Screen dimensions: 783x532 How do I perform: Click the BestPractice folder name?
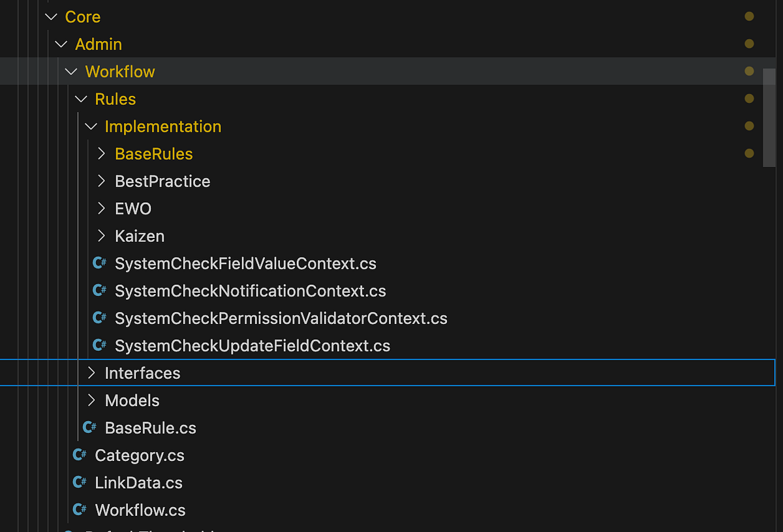tap(162, 181)
